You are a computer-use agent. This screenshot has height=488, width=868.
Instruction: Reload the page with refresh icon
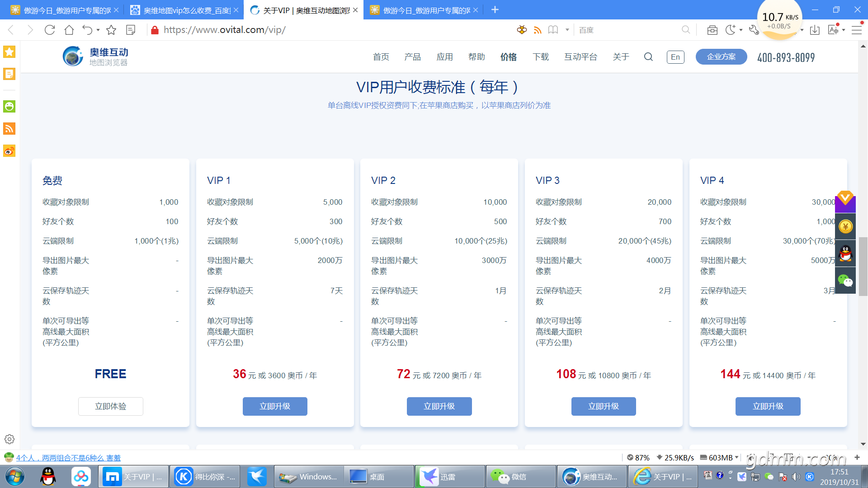(x=50, y=30)
